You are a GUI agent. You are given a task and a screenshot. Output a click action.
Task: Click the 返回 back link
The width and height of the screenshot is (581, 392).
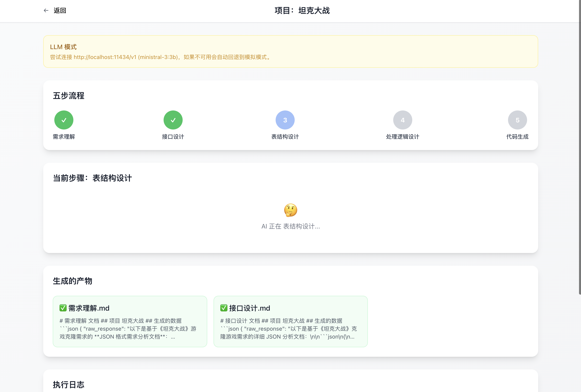(x=60, y=10)
